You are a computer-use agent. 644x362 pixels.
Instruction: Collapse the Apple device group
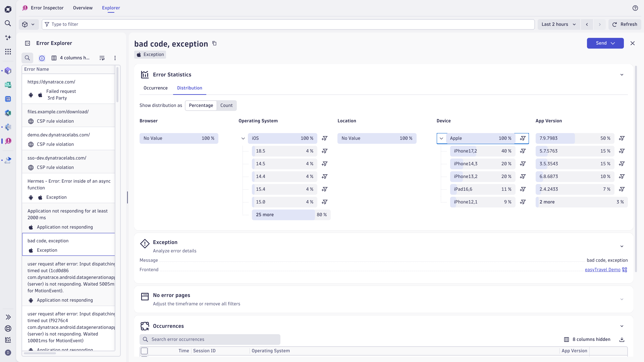(441, 138)
